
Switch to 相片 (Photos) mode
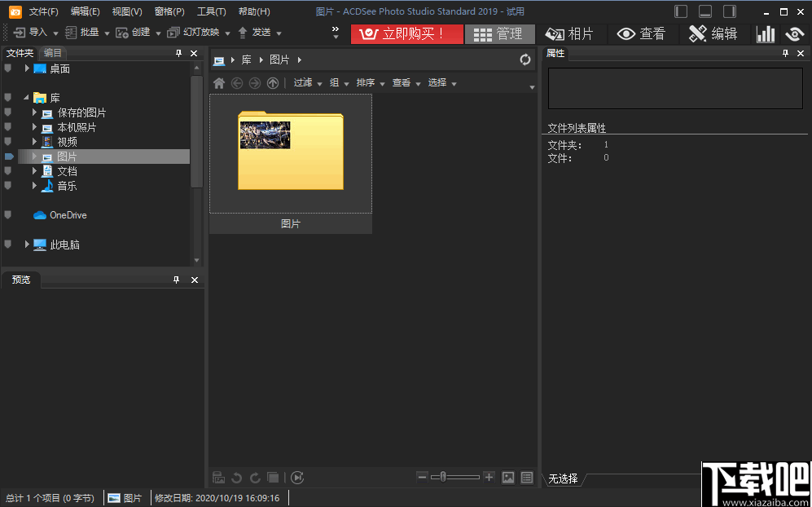[x=572, y=33]
